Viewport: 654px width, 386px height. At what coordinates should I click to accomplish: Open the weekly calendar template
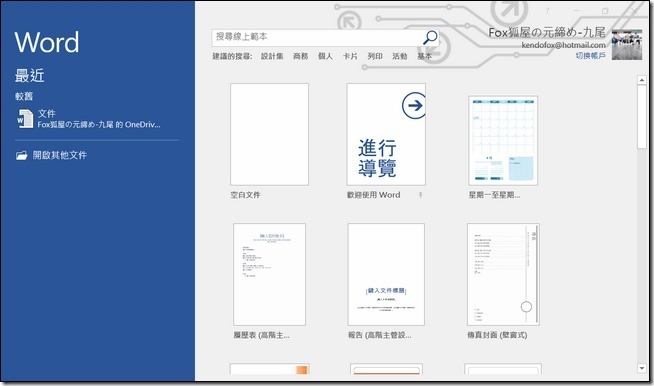503,141
